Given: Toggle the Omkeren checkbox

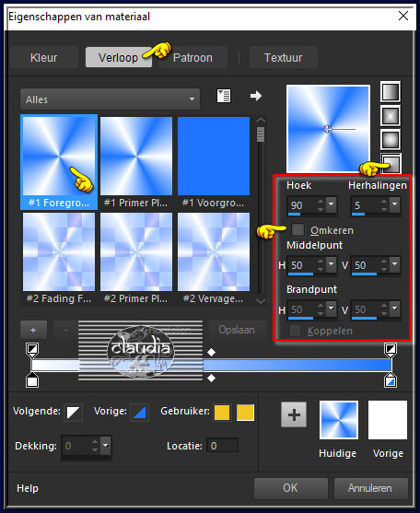Looking at the screenshot, I should coord(297,229).
